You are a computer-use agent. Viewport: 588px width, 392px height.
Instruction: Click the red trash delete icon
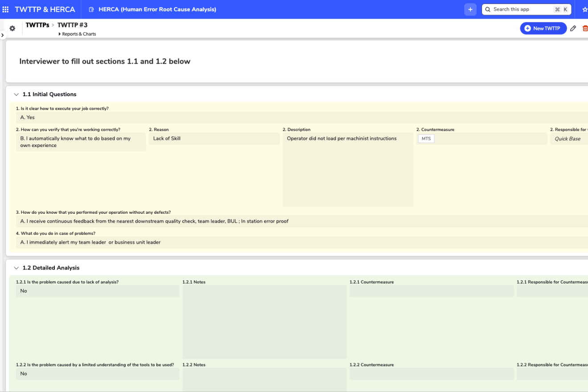[585, 29]
